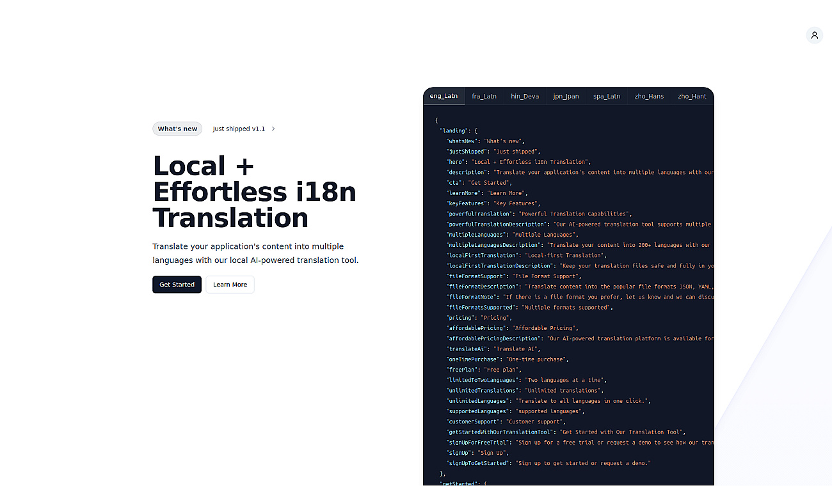Click the "unlimitedTranslations" JSON line

[x=525, y=391]
